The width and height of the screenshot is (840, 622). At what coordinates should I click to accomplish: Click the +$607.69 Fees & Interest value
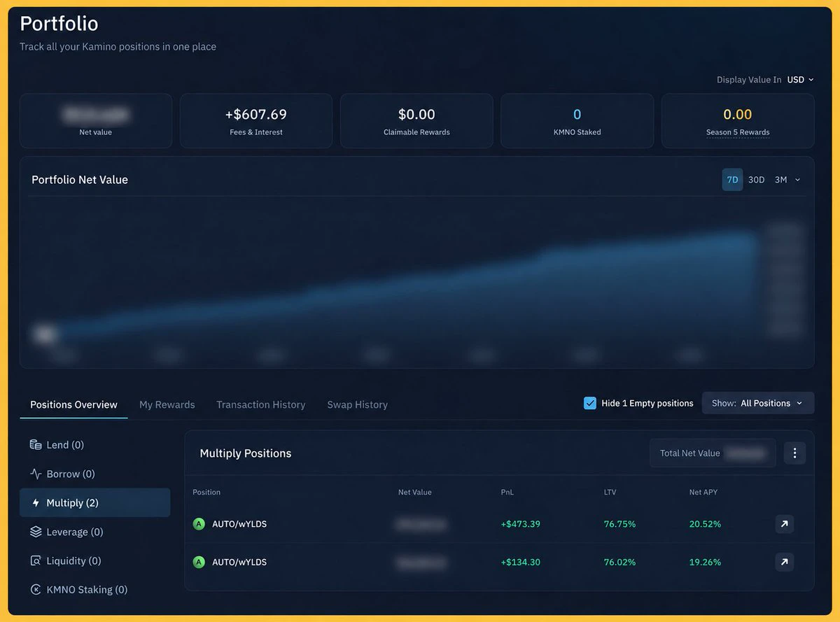(256, 114)
